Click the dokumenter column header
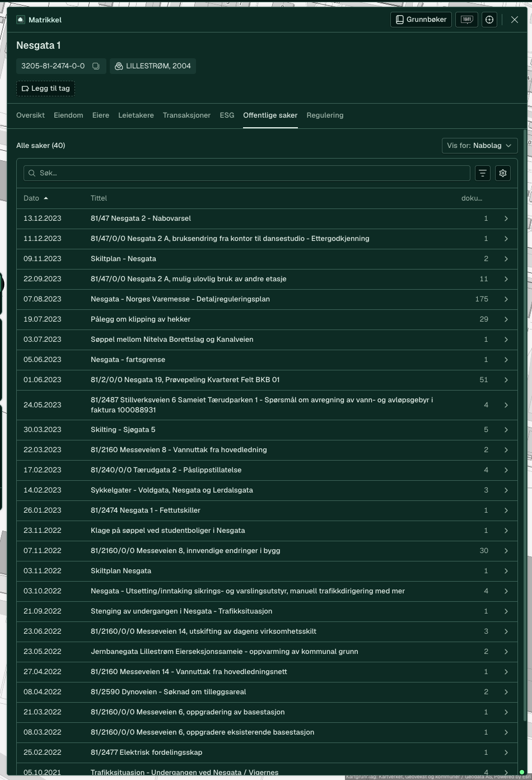The width and height of the screenshot is (532, 780). 472,198
